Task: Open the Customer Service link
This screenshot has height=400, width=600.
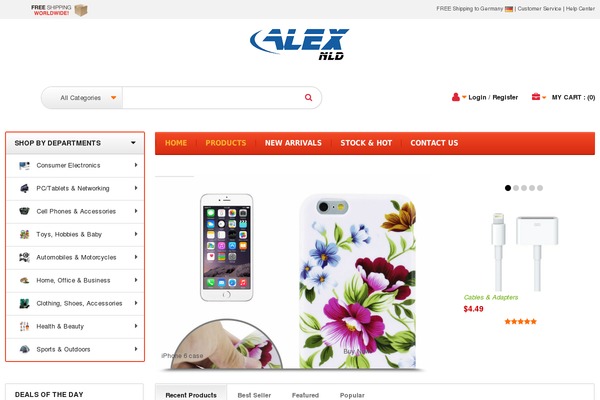Action: 539,8
